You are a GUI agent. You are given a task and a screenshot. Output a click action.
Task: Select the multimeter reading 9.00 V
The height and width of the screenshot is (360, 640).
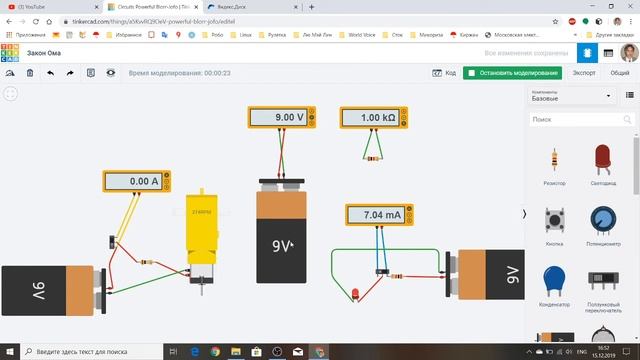(x=282, y=118)
